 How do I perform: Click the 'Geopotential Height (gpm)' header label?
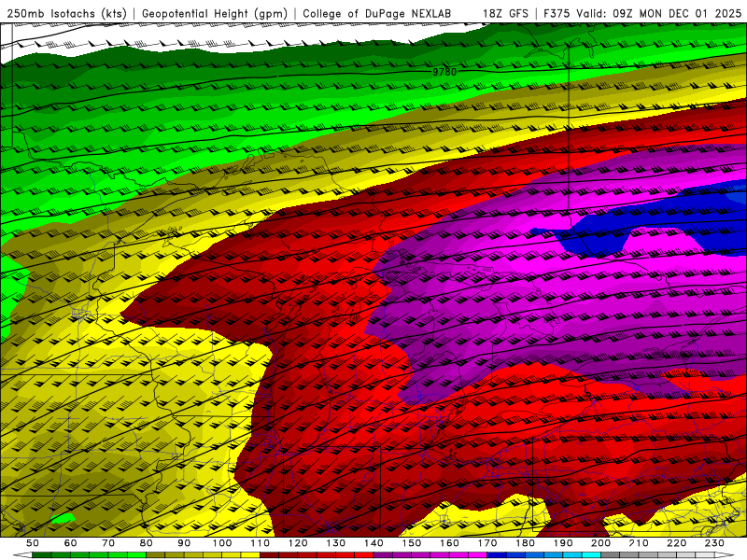[x=215, y=14]
